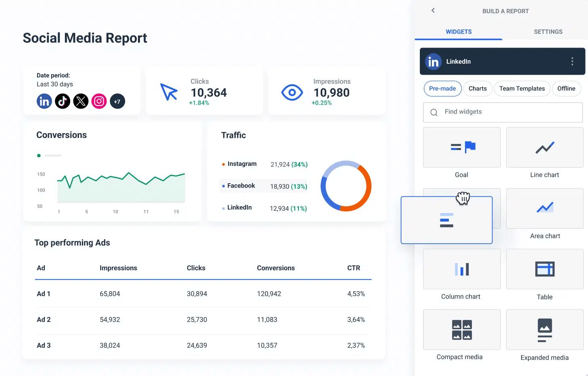Screen dimensions: 588x376
Task: Select the Area chart widget
Action: (544, 208)
